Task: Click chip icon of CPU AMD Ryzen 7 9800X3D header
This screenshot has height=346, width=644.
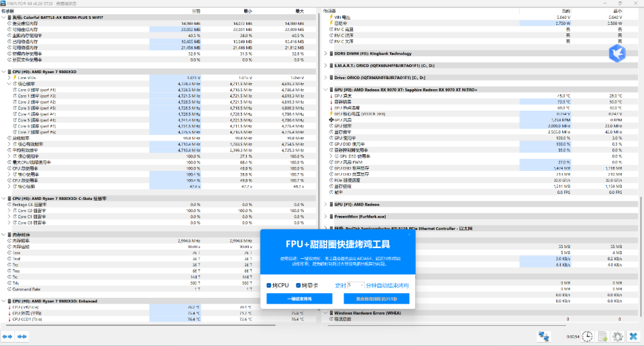Action: 9,72
